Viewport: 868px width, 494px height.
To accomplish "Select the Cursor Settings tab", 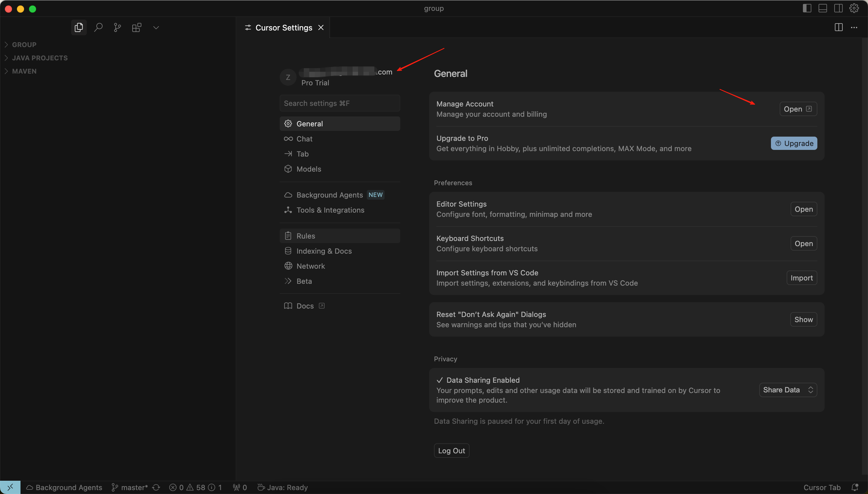I will pyautogui.click(x=283, y=27).
